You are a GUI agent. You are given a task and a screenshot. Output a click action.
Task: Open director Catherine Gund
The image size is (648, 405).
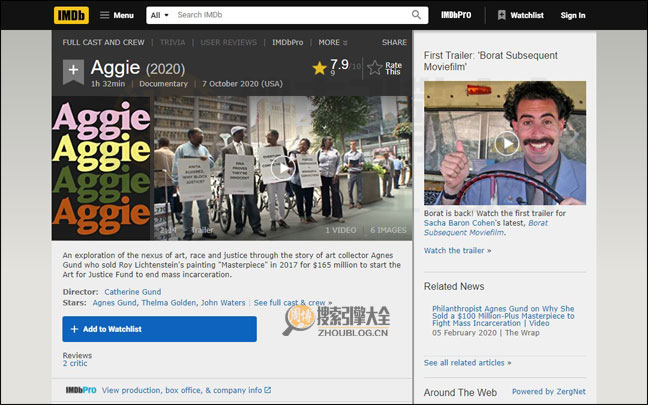(133, 292)
